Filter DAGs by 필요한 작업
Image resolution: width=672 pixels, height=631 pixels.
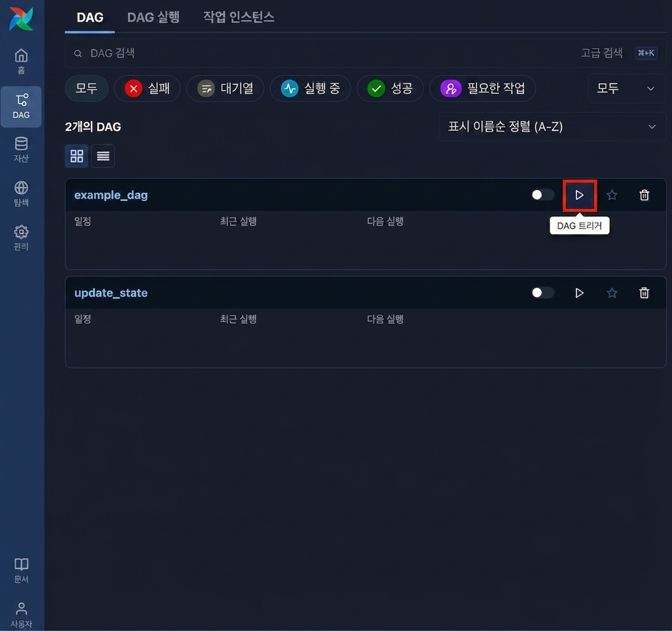pos(482,88)
